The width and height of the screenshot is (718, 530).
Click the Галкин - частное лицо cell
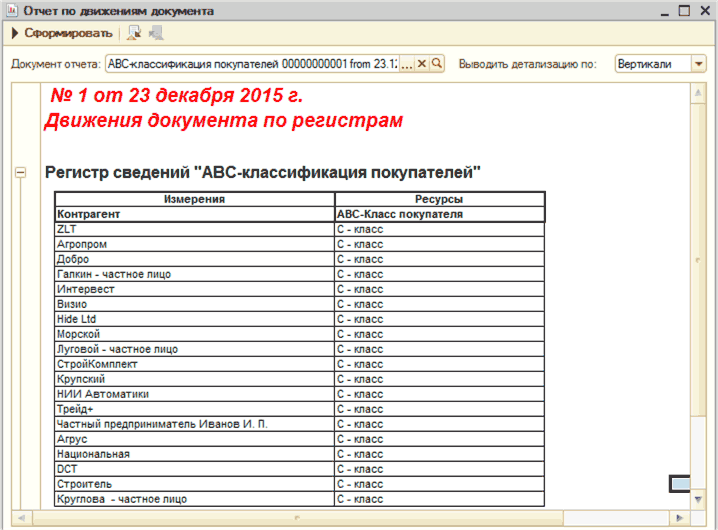click(194, 274)
